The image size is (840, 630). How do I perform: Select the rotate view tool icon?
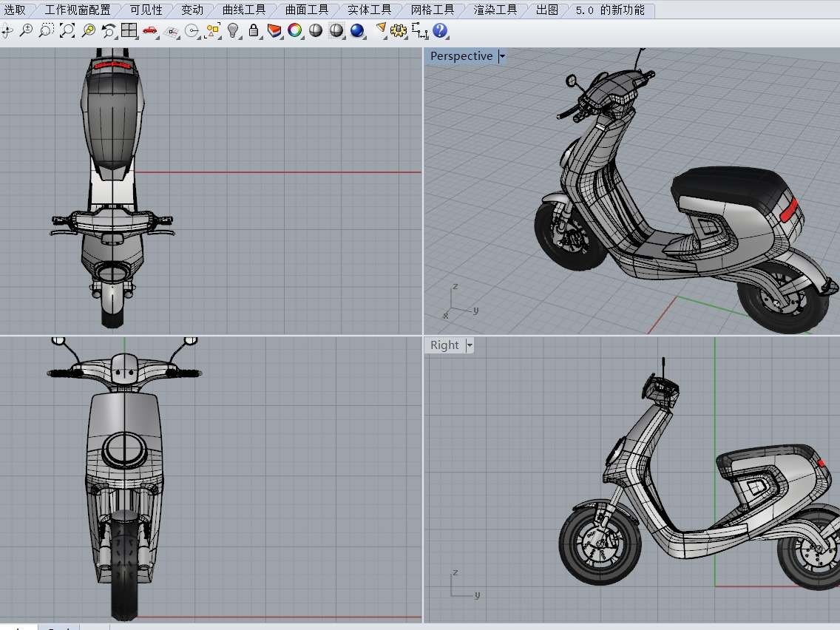tap(7, 31)
